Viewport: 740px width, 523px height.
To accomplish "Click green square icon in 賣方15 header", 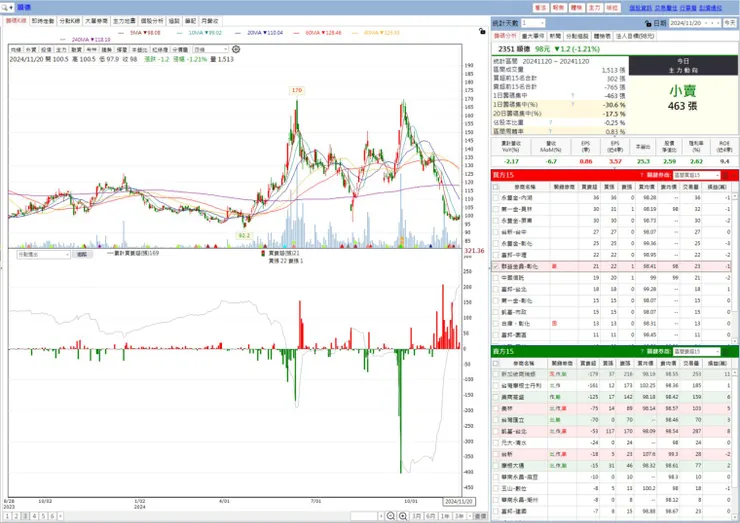I will pyautogui.click(x=726, y=352).
